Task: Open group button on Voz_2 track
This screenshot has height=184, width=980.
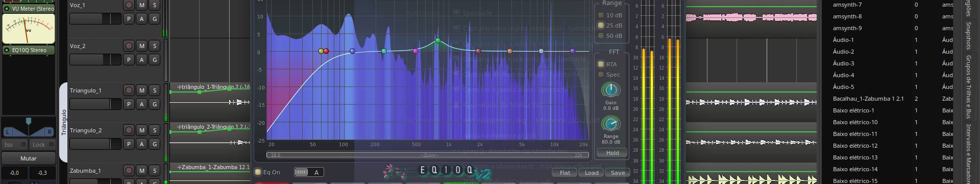Action: tap(154, 59)
